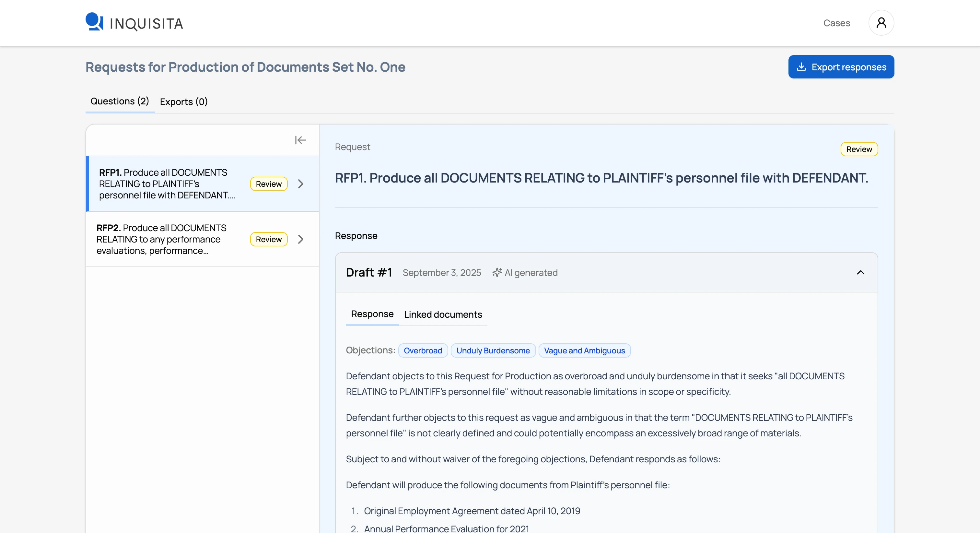Click the Export responses button
The width and height of the screenshot is (980, 533).
click(x=841, y=67)
